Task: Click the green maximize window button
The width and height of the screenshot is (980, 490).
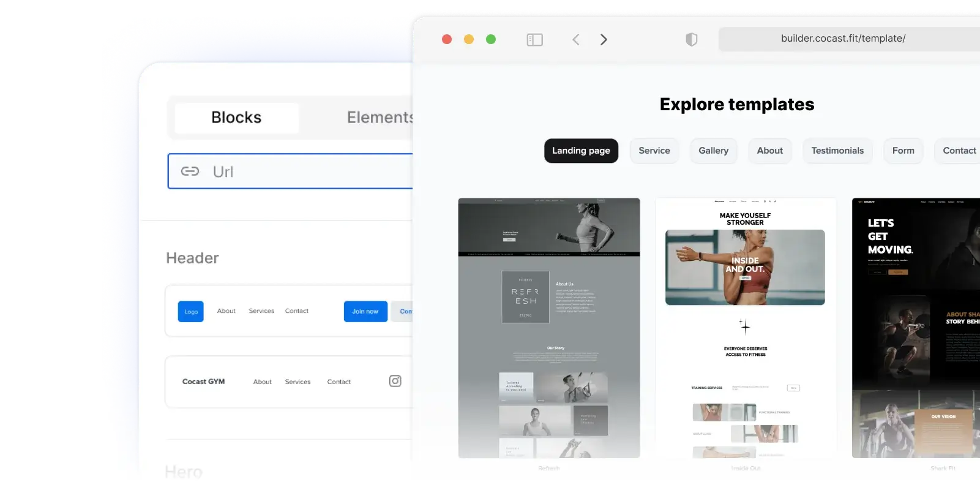Action: [491, 39]
